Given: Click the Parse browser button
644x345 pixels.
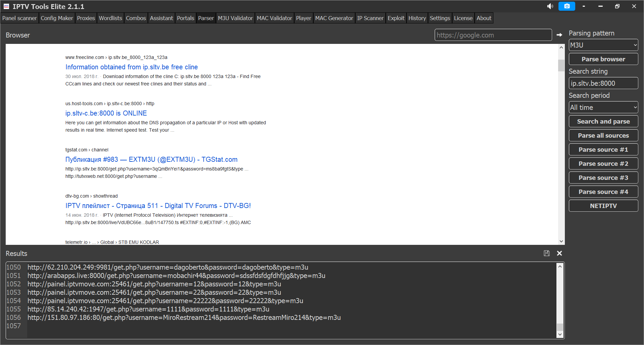Looking at the screenshot, I should [603, 59].
